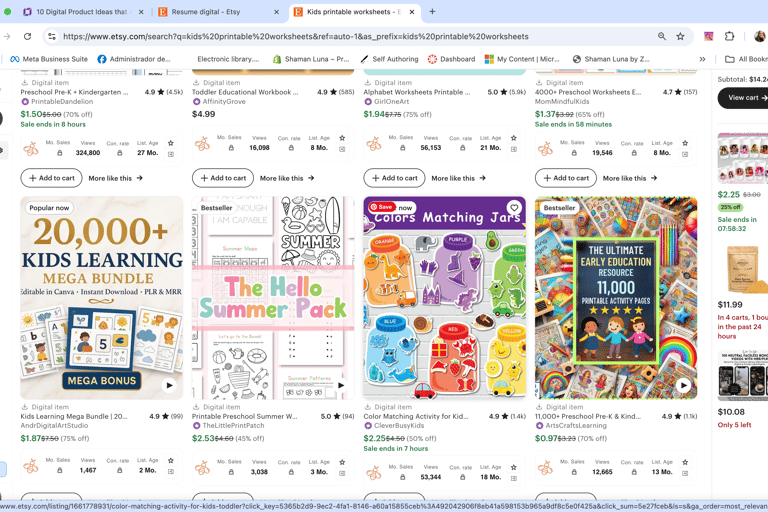This screenshot has height=512, width=768.
Task: Play video on 11,000 Printable Activity Pages listing
Action: click(x=683, y=385)
